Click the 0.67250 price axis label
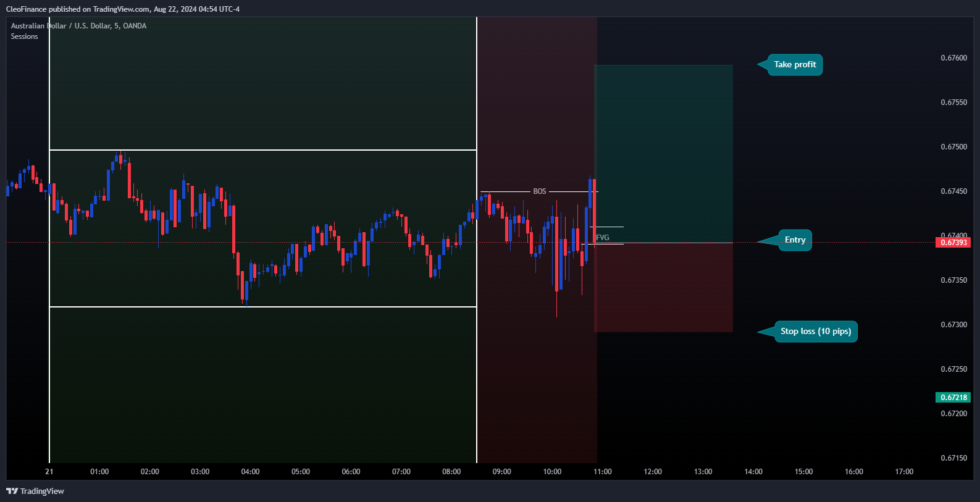Viewport: 980px width, 502px height. [x=953, y=369]
